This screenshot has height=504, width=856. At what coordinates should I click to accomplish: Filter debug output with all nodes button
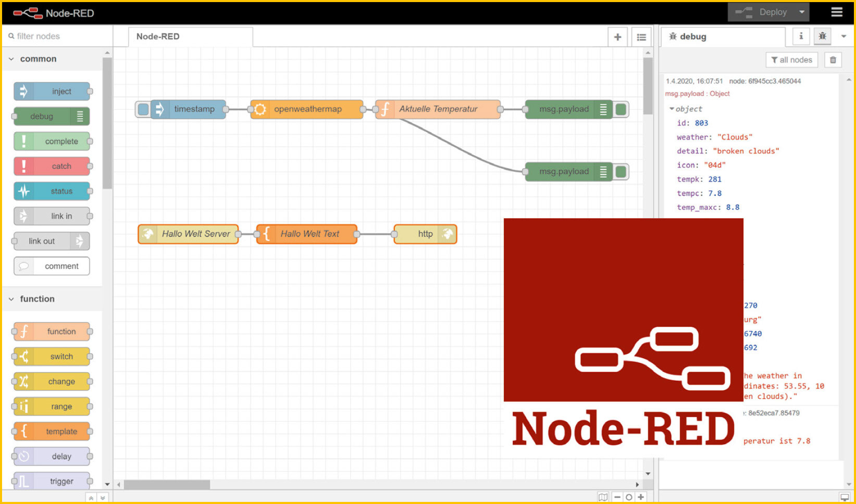pyautogui.click(x=791, y=59)
